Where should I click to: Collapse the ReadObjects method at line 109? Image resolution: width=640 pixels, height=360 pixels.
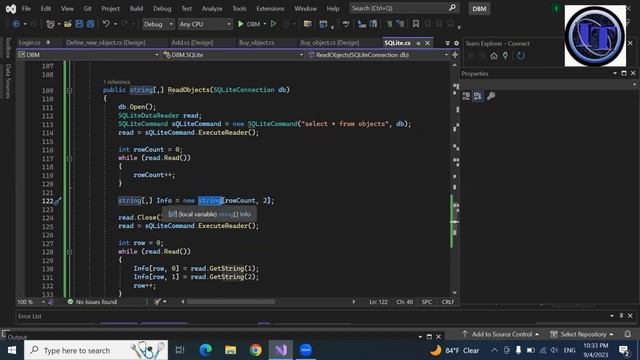coord(69,90)
